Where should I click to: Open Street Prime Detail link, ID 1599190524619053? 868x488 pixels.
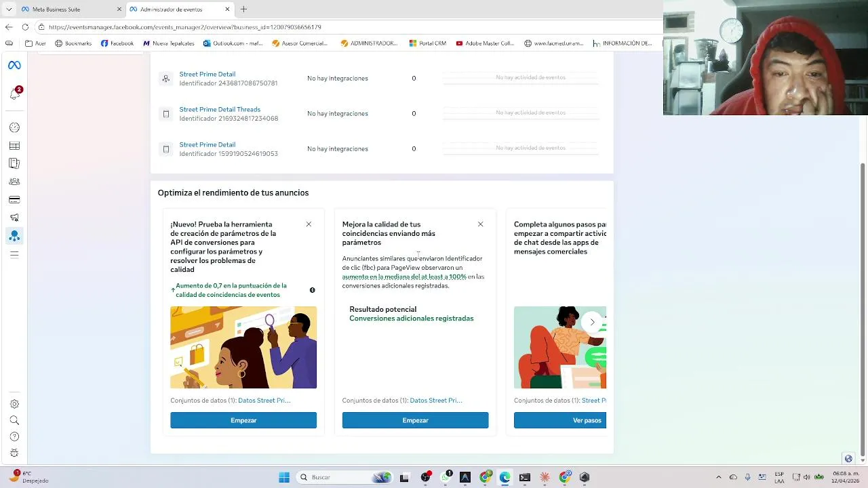pos(208,145)
